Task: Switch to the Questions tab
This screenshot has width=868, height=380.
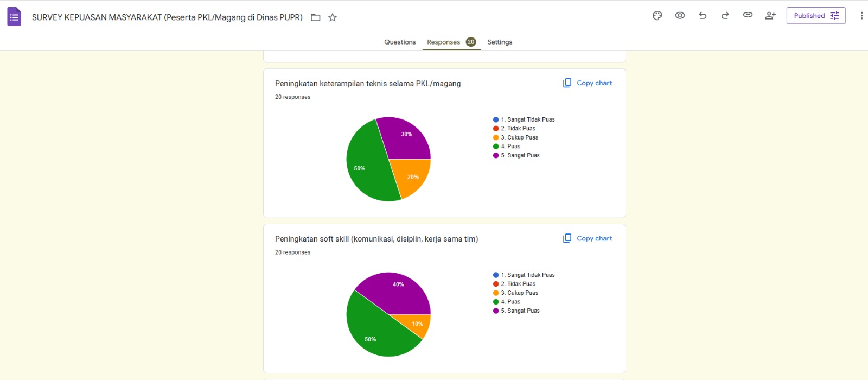Action: [400, 42]
